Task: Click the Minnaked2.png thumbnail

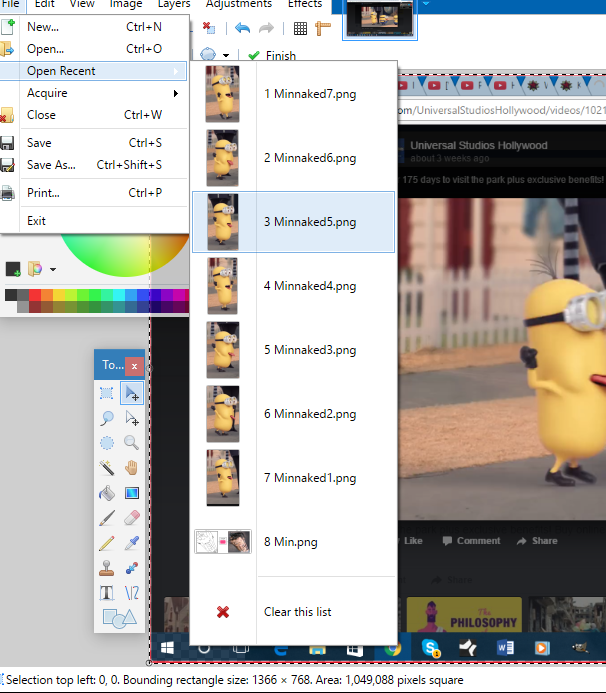Action: (223, 414)
